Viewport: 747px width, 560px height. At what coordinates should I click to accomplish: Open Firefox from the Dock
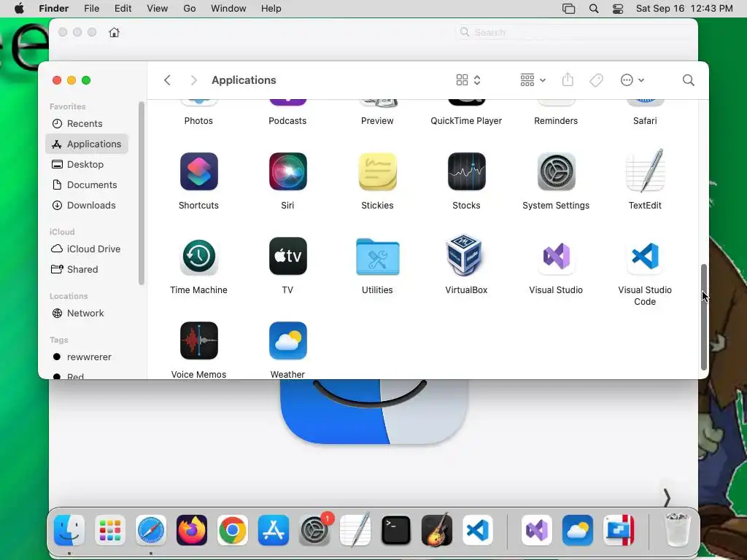[x=192, y=530]
